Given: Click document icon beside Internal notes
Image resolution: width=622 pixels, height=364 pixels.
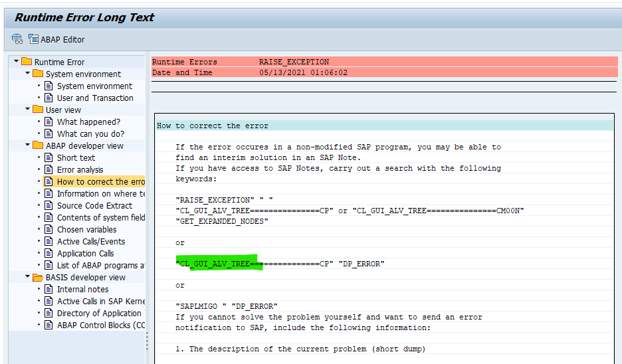Looking at the screenshot, I should (x=49, y=289).
